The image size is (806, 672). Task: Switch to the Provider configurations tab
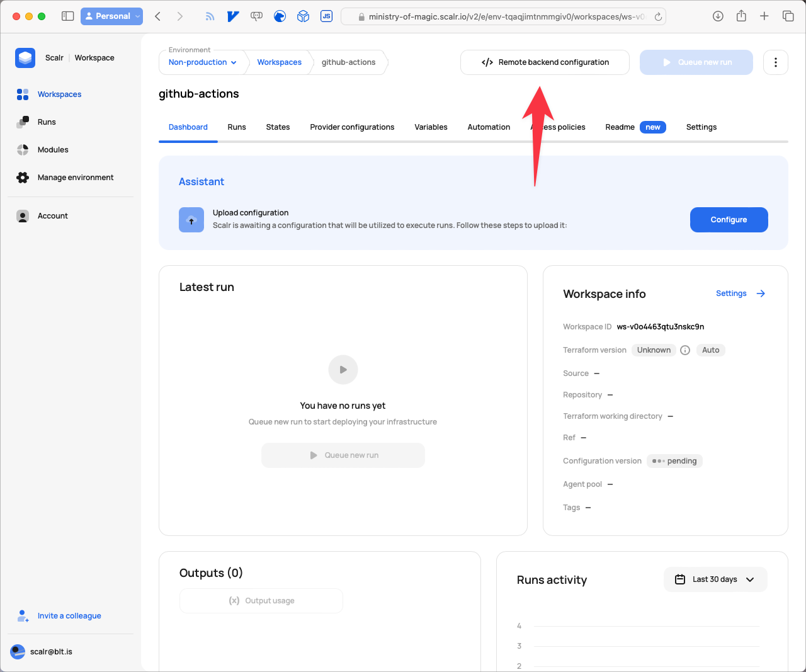pos(352,127)
